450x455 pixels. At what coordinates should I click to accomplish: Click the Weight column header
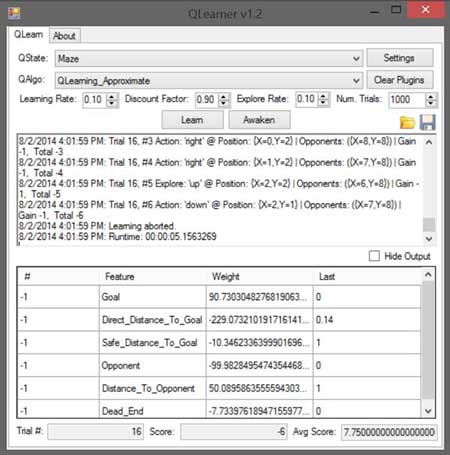(x=260, y=276)
